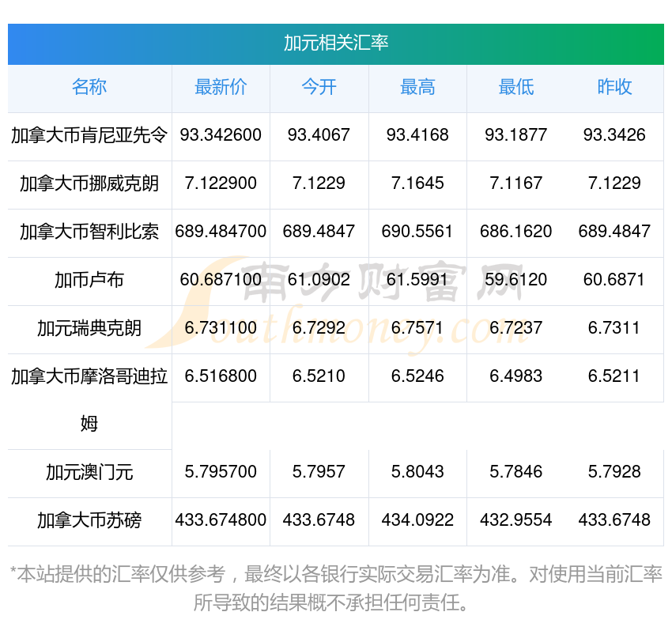Click the 加币卢布 row name
The image size is (672, 627).
tap(89, 280)
